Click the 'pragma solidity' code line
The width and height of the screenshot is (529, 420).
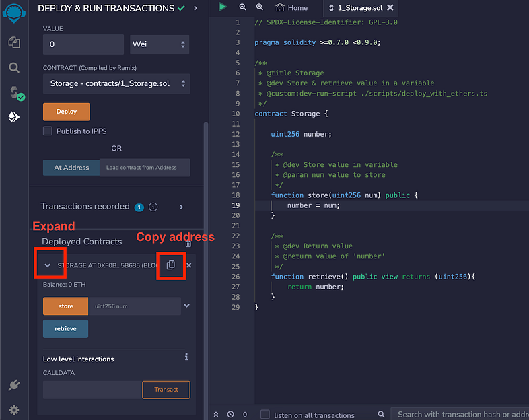click(318, 42)
